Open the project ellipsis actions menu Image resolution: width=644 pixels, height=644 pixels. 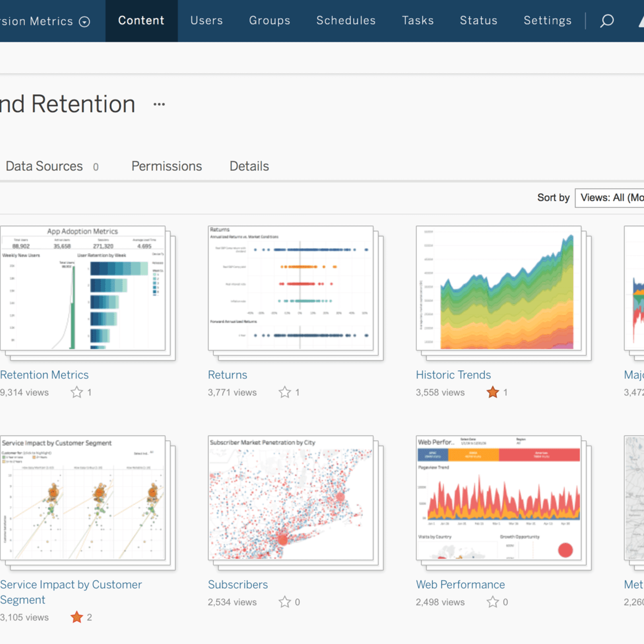[x=159, y=105]
